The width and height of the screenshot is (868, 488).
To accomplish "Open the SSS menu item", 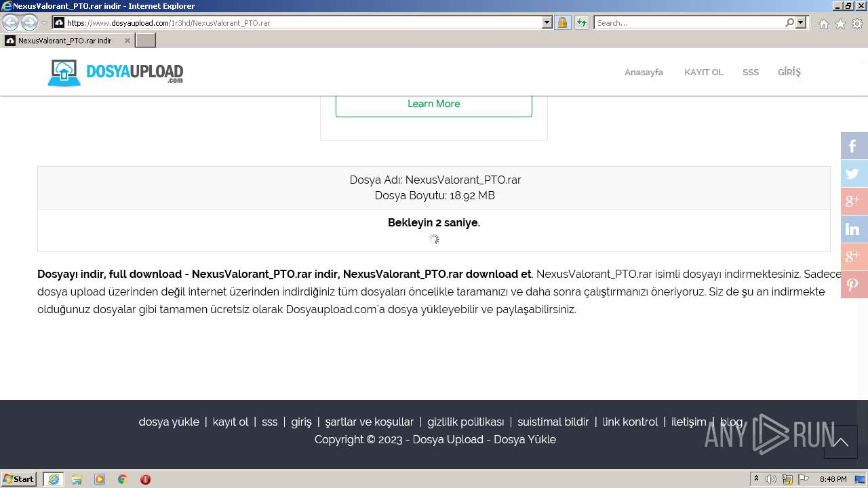I will point(750,73).
